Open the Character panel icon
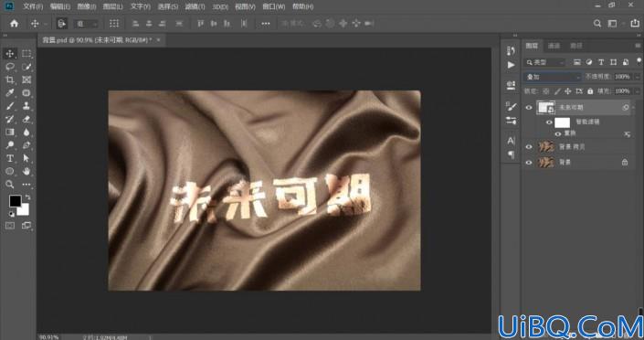Viewport: 644px width, 340px height. pyautogui.click(x=511, y=141)
